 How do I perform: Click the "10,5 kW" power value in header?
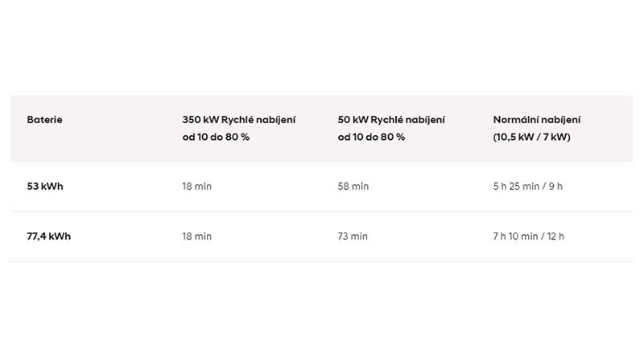click(x=515, y=138)
